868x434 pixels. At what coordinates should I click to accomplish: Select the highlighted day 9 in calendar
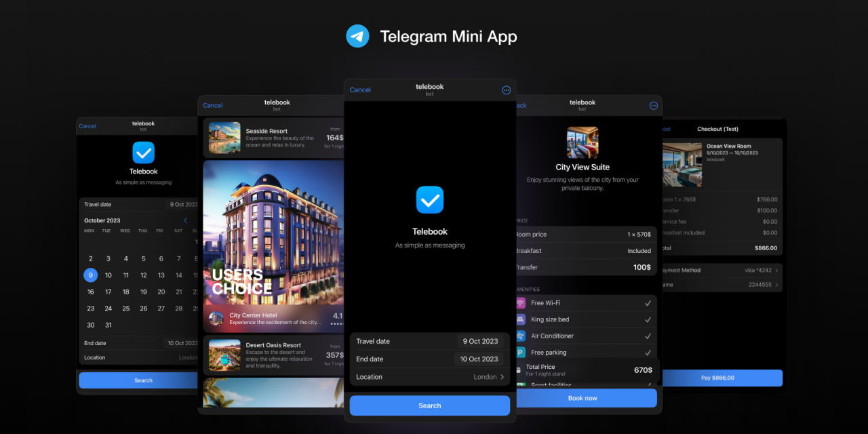[x=90, y=275]
